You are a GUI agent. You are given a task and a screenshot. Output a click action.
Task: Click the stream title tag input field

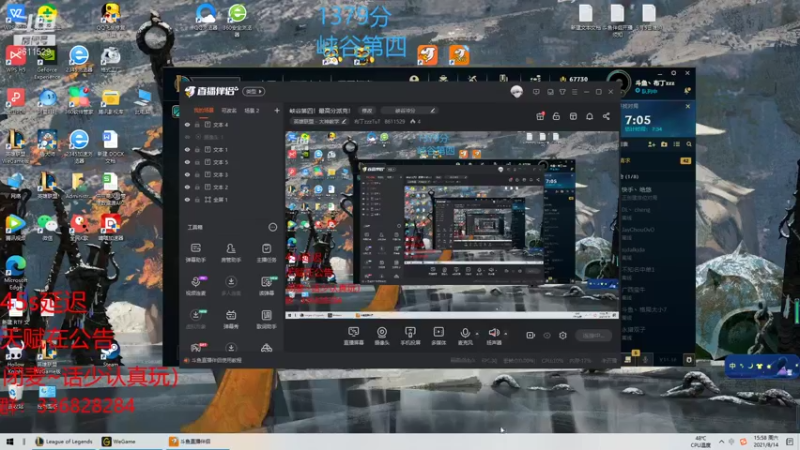pos(408,110)
